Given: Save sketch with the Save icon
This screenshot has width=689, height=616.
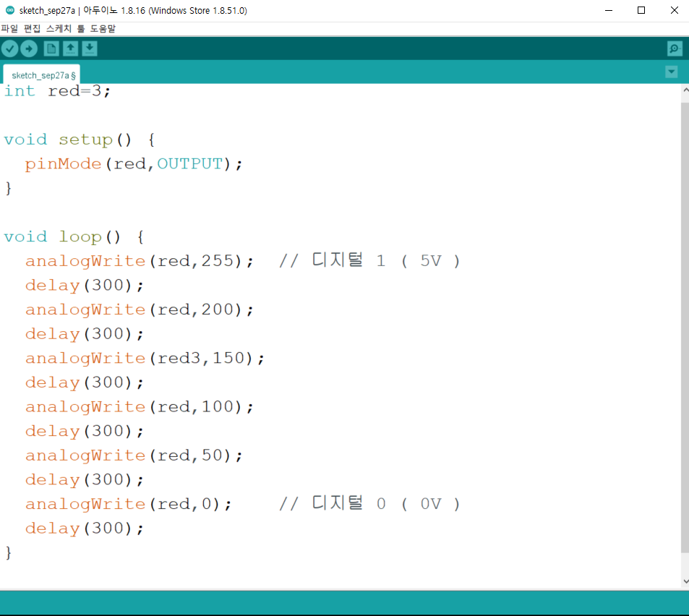Looking at the screenshot, I should [x=90, y=48].
